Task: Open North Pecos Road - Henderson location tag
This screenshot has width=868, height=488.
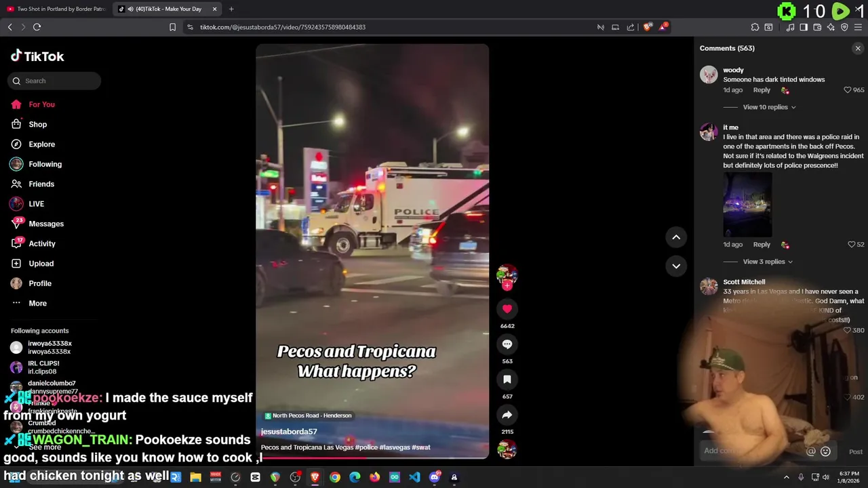Action: [308, 415]
